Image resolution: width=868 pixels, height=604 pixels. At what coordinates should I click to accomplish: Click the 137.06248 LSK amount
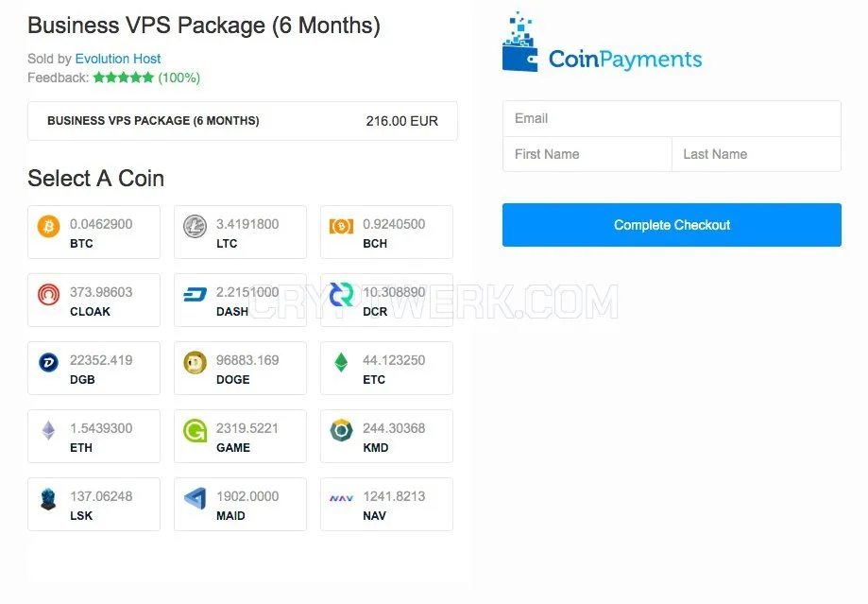point(101,496)
